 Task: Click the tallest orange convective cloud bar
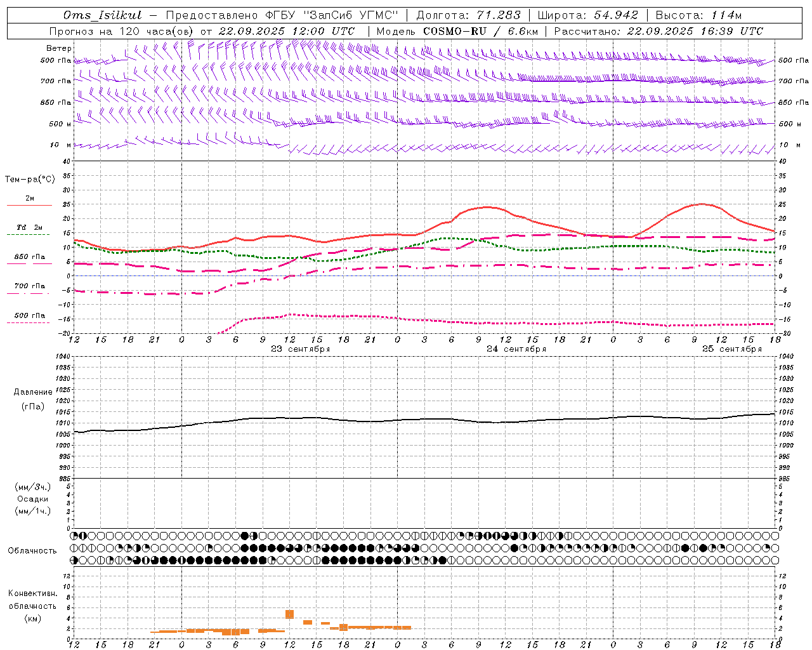289,614
